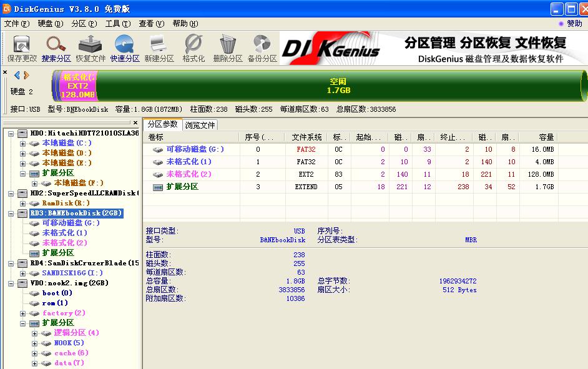Go to previous disk with blue arrow
This screenshot has width=588, height=369.
pyautogui.click(x=17, y=76)
